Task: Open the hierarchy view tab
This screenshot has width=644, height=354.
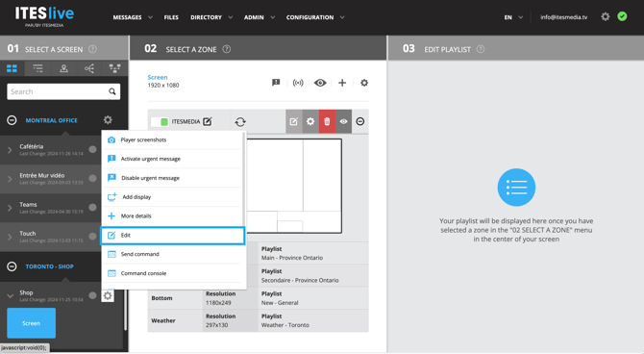Action: coord(114,68)
